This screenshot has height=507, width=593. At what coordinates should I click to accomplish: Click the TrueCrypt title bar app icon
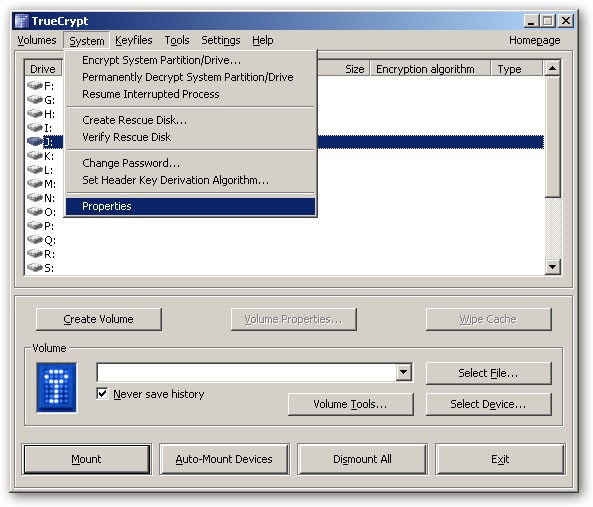pos(21,21)
